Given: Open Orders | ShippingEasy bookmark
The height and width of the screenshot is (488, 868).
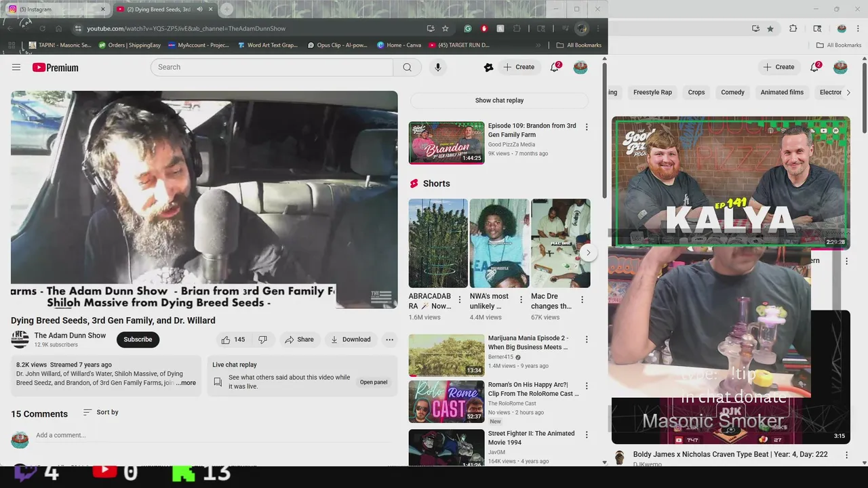Looking at the screenshot, I should (x=130, y=45).
